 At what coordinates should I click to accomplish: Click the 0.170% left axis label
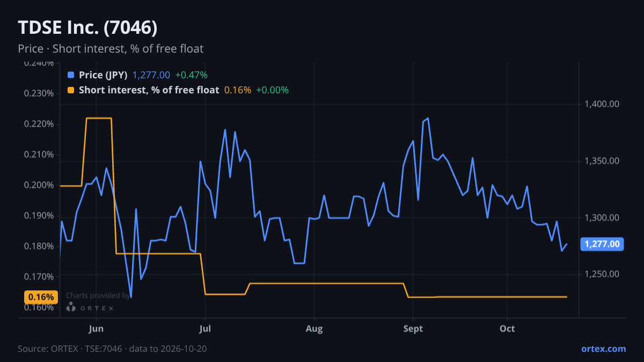39,277
